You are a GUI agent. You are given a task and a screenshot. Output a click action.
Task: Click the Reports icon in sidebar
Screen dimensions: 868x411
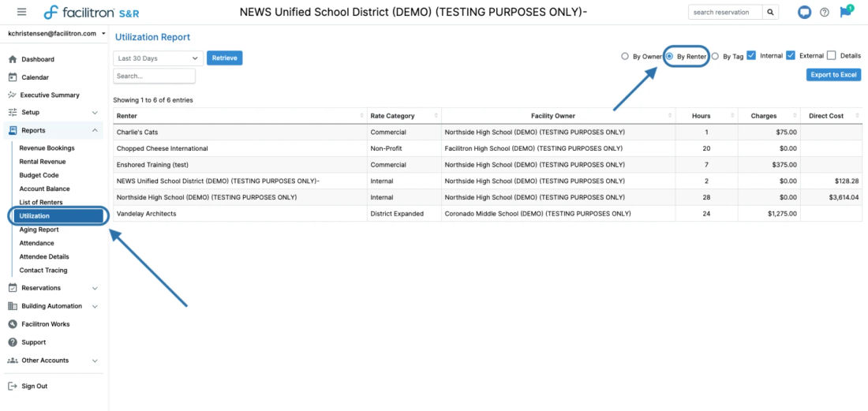[13, 130]
